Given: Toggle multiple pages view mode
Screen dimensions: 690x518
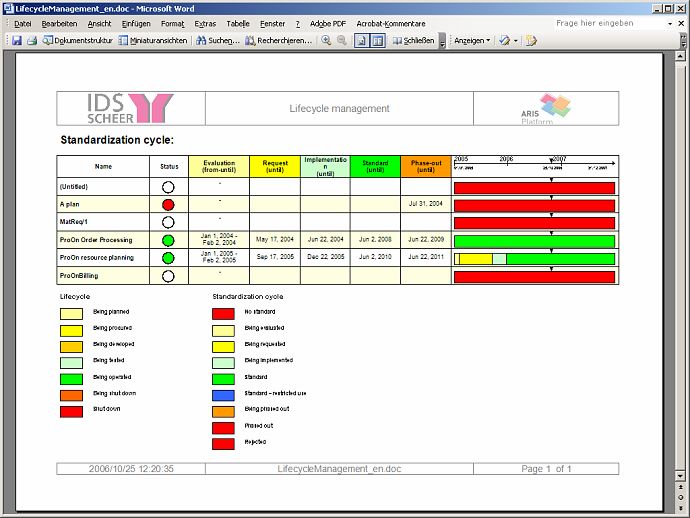Looking at the screenshot, I should (378, 41).
